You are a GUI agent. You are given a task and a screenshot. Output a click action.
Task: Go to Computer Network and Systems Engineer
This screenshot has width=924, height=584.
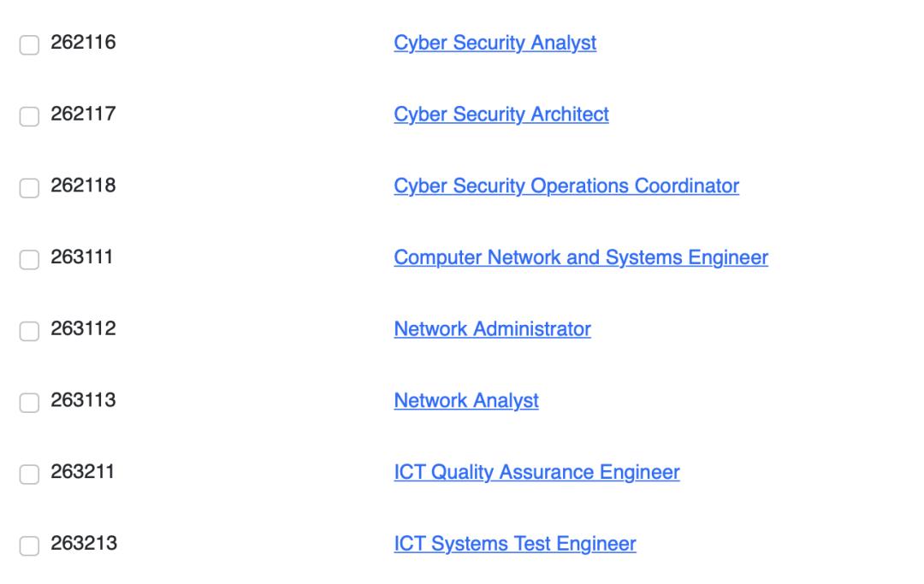(x=581, y=257)
